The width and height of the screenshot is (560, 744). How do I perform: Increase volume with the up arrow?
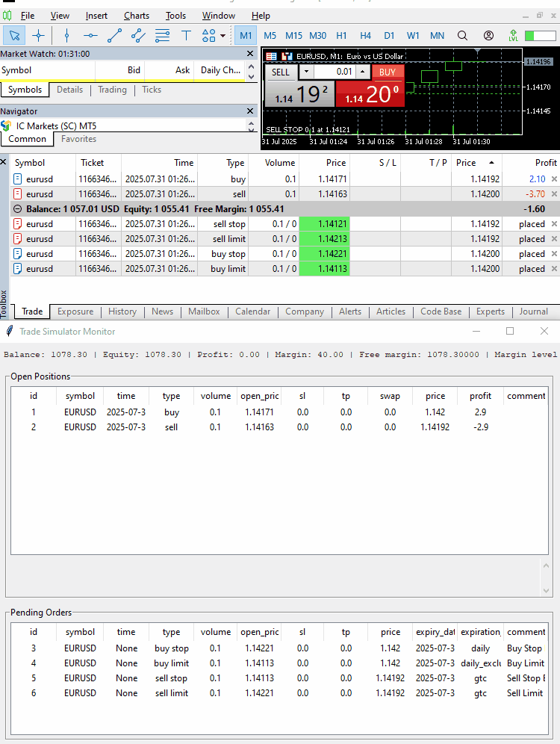[362, 72]
